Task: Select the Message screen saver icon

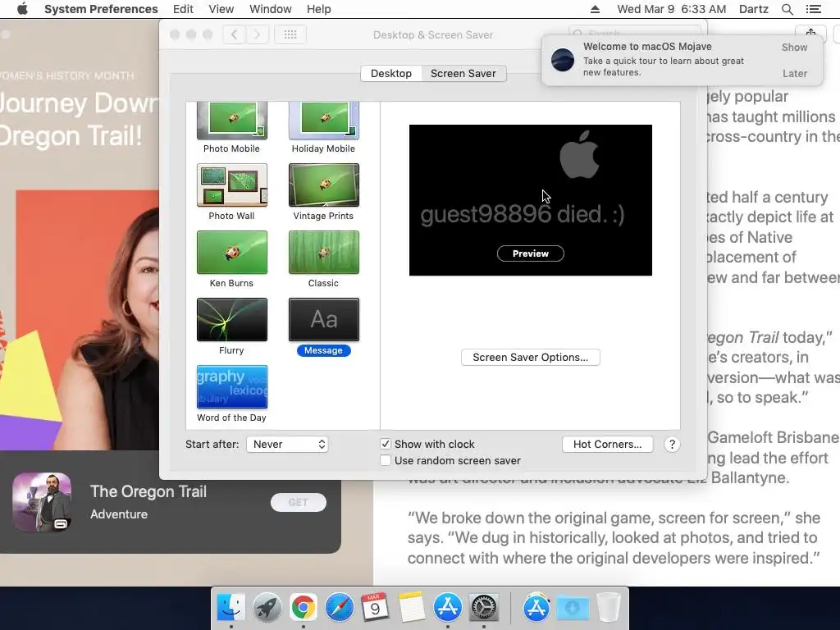Action: pos(323,320)
